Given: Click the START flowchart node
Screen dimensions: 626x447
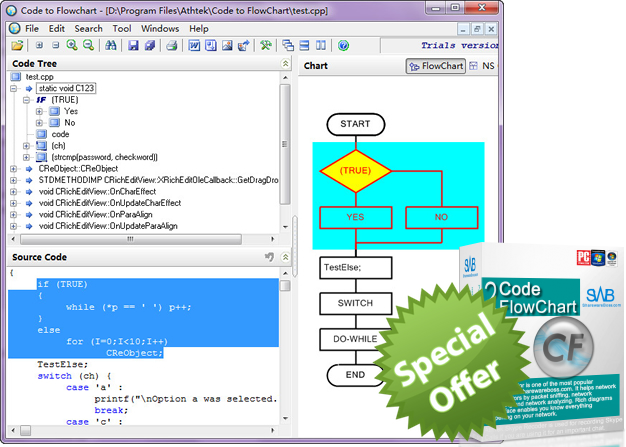Looking at the screenshot, I should [x=355, y=124].
